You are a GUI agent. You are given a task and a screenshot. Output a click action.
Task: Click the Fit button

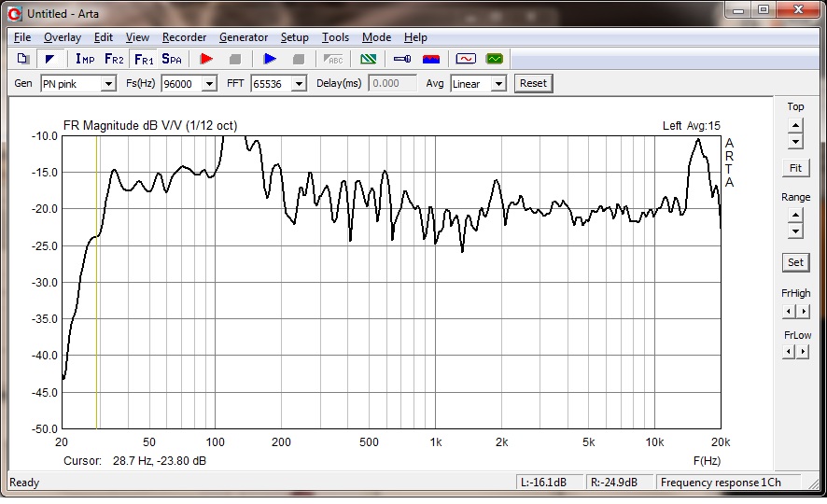(795, 168)
